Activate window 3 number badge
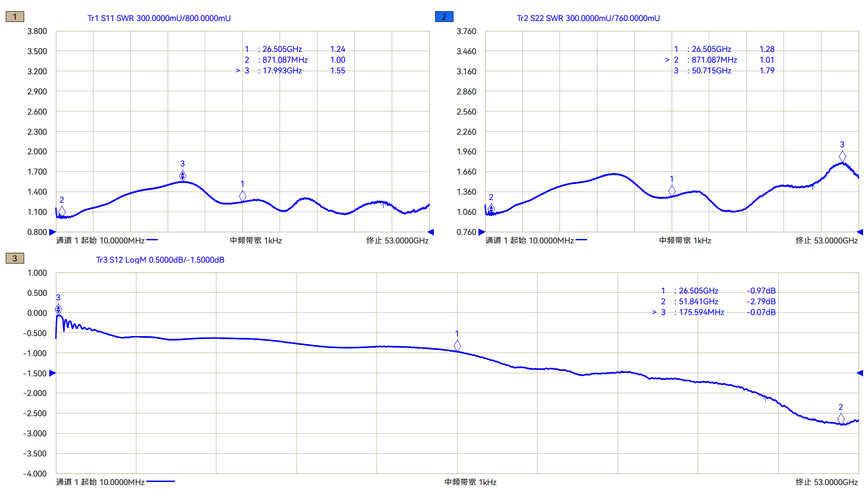This screenshot has height=490, width=868. 15,258
